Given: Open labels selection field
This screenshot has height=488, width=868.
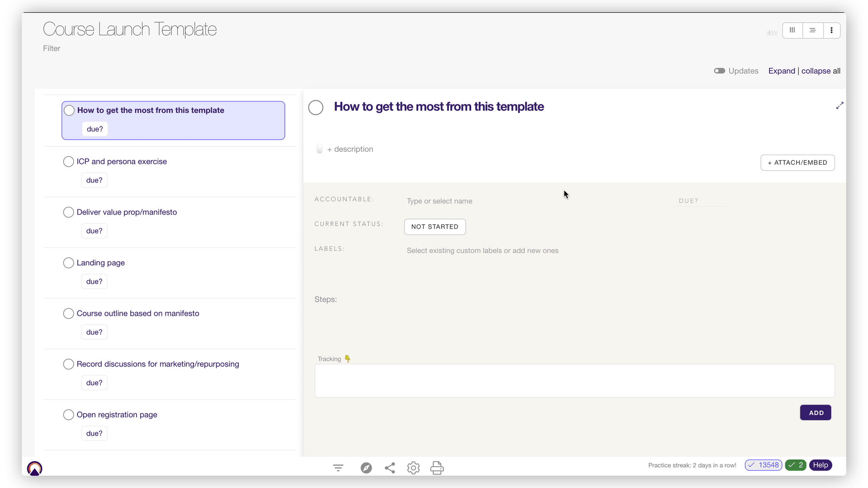Looking at the screenshot, I should point(482,251).
